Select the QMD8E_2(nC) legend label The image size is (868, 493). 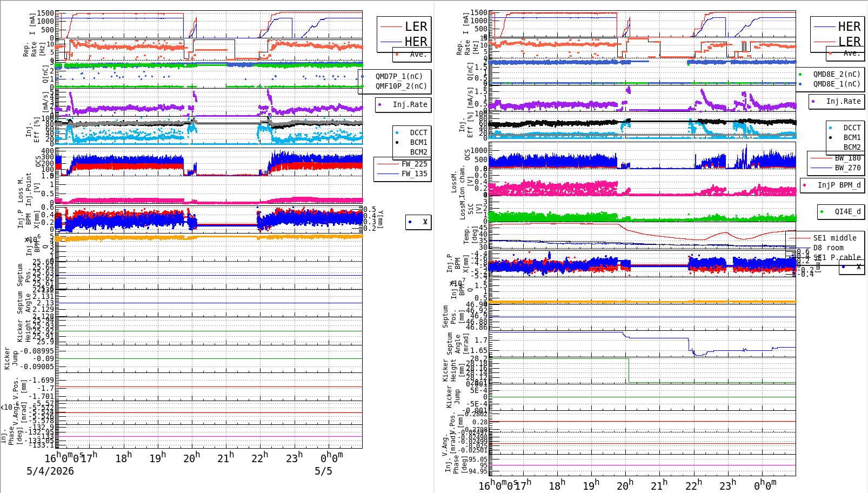coord(837,74)
